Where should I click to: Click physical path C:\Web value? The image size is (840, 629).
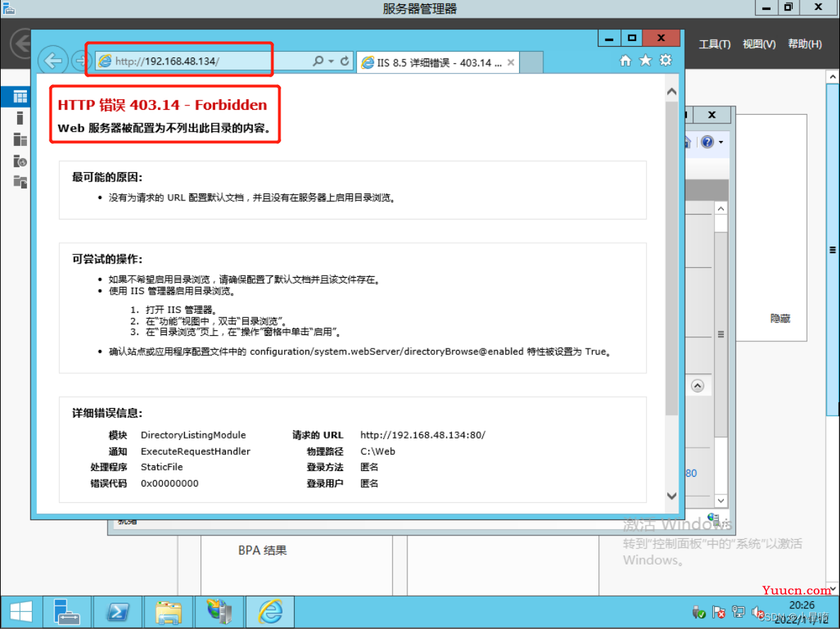(378, 451)
